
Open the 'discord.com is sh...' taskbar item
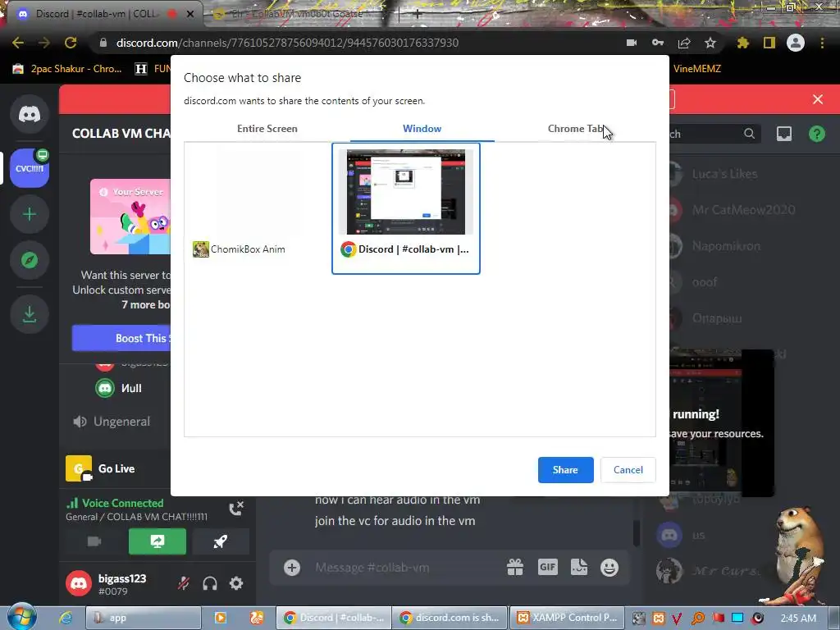click(x=450, y=618)
